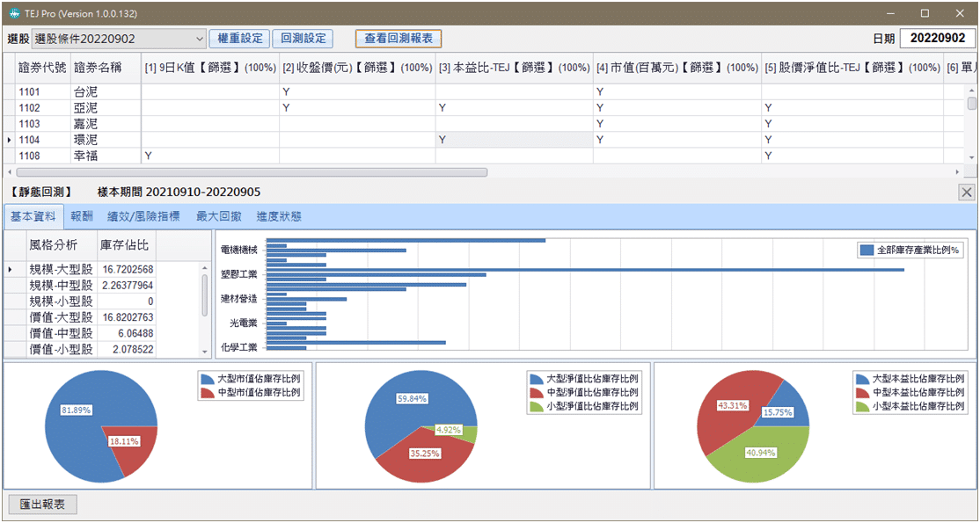Switch to the 報酬 returns tab
This screenshot has width=980, height=523.
(x=80, y=215)
